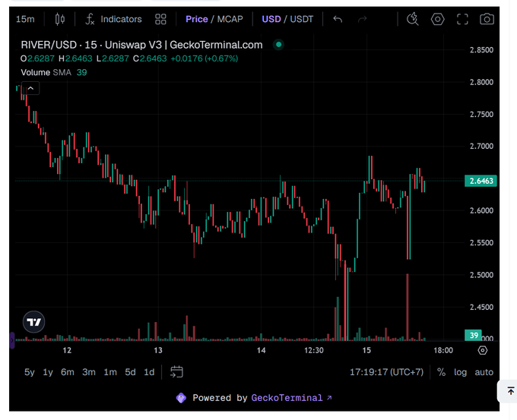Click the 12:30 time axis label
Image resolution: width=517 pixels, height=420 pixels.
313,350
